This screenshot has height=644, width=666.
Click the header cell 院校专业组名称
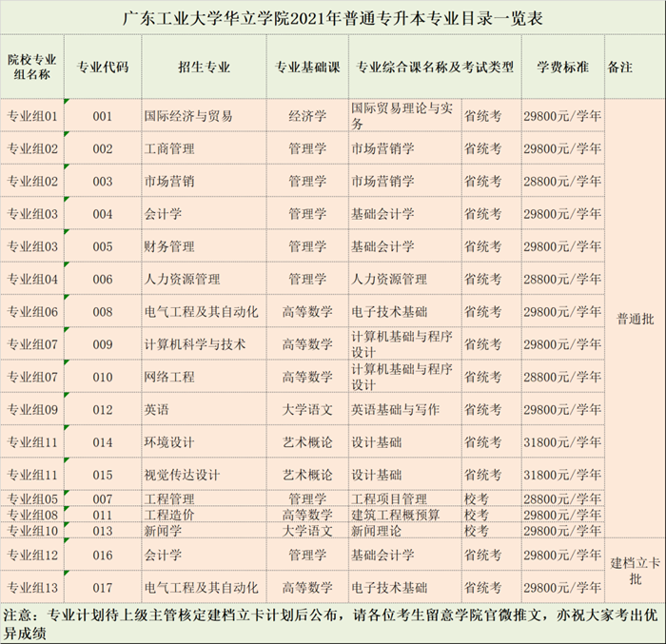point(32,67)
